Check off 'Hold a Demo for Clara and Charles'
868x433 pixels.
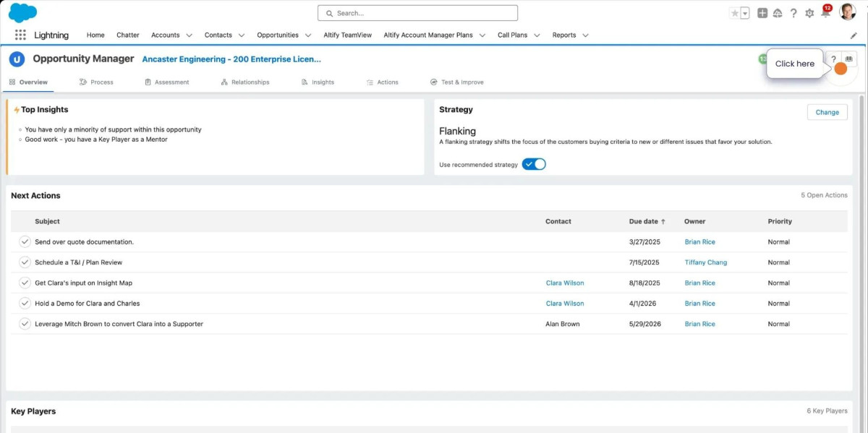[x=25, y=304]
